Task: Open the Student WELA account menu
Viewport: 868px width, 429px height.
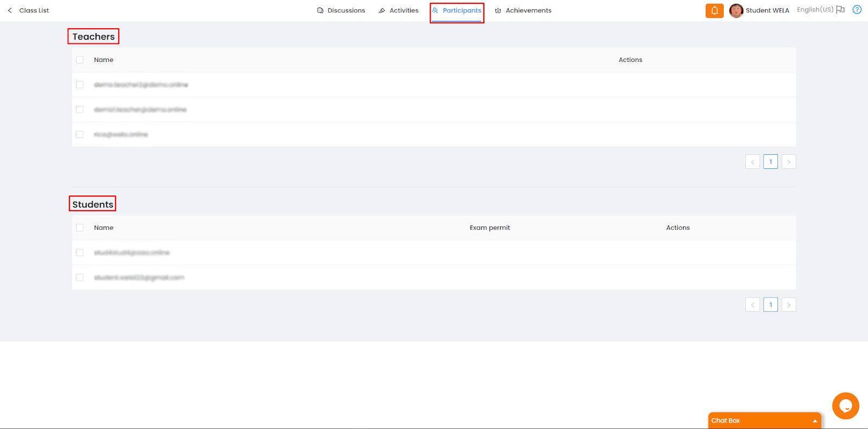Action: coord(767,10)
